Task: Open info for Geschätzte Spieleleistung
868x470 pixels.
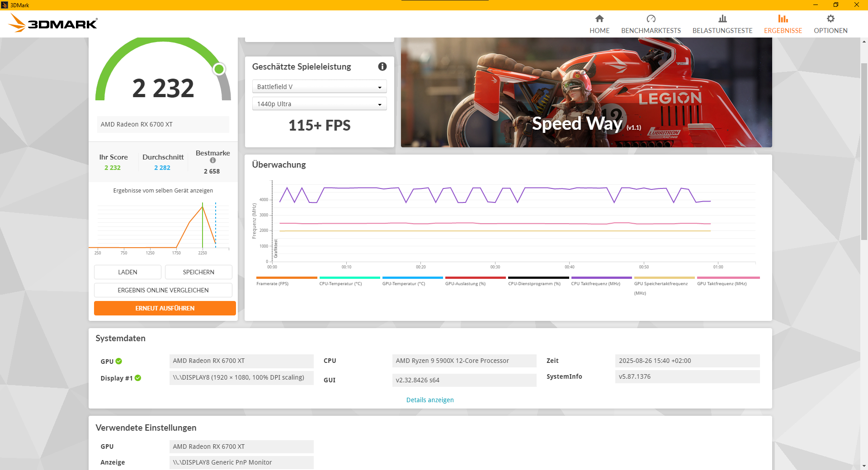Action: point(382,66)
